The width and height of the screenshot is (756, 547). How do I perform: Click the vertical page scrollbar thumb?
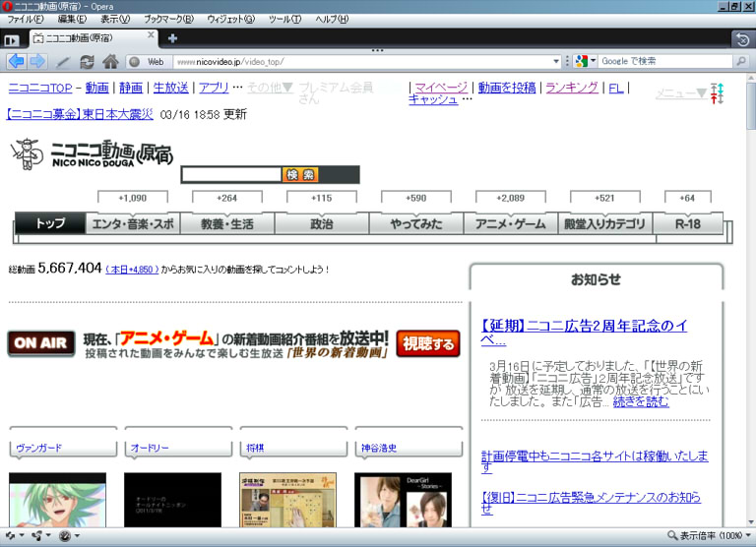(x=751, y=106)
